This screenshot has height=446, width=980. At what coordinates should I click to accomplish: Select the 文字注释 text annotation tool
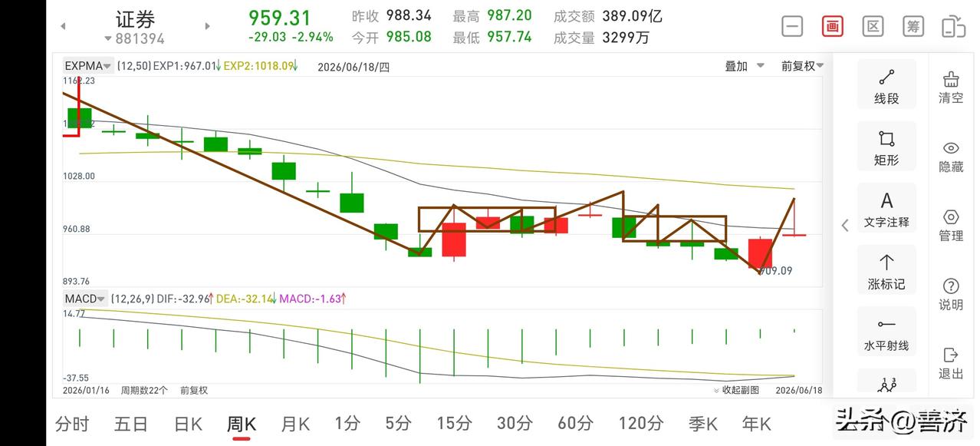point(886,209)
